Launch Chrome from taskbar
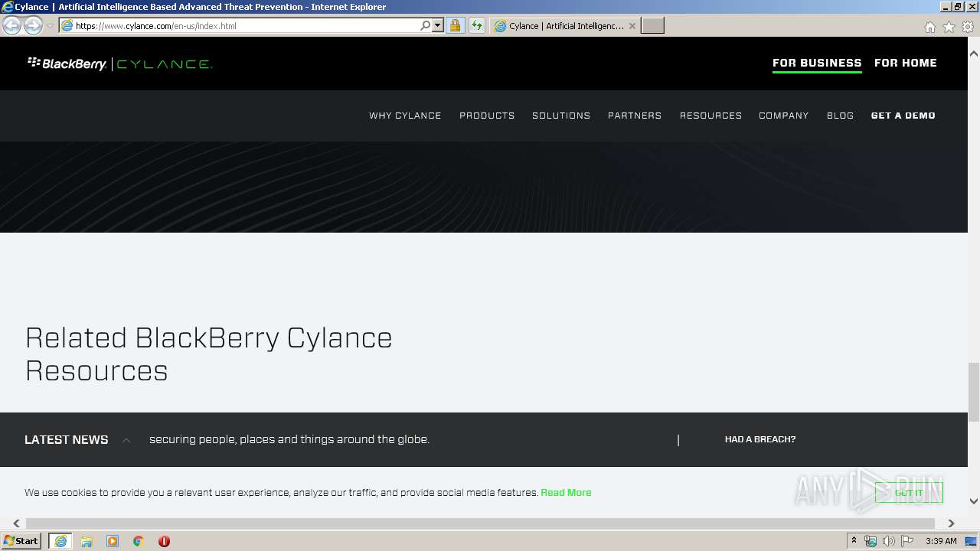 139,541
